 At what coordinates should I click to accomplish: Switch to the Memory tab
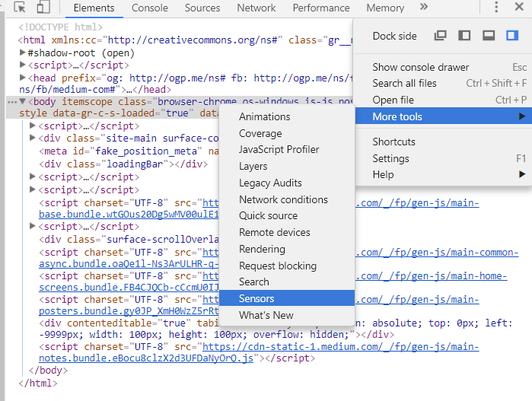click(x=385, y=8)
